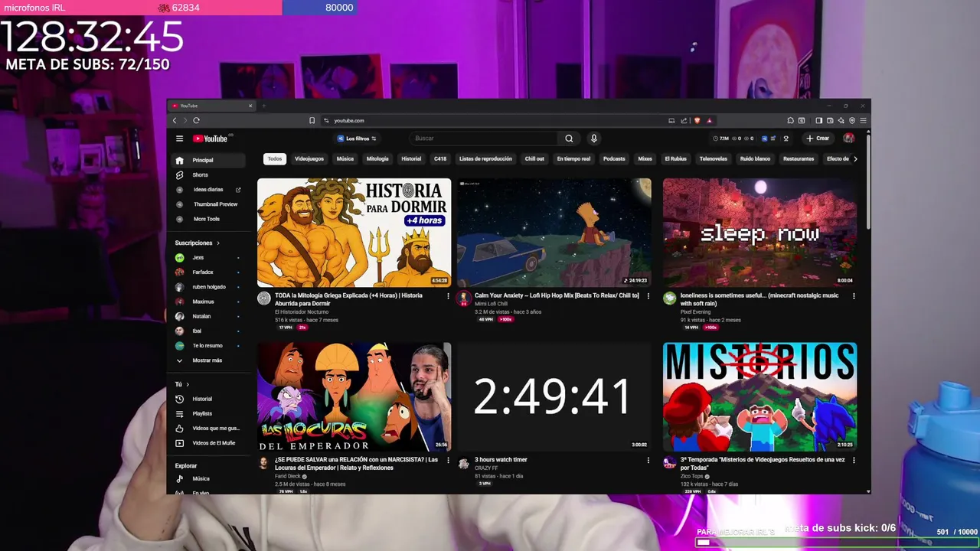Viewport: 980px width, 551px height.
Task: Open the Farfadox channel subscription
Action: (x=209, y=272)
